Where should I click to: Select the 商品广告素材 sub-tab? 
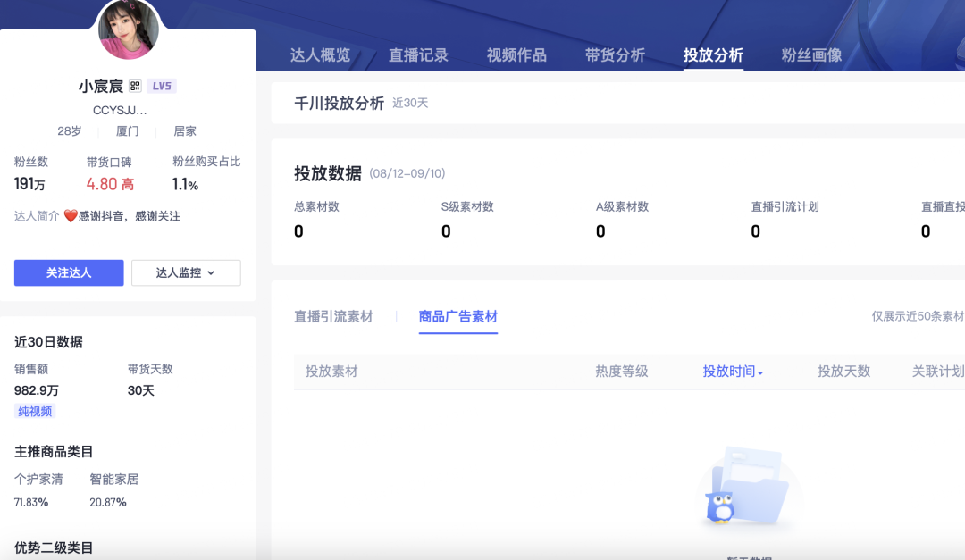point(457,317)
